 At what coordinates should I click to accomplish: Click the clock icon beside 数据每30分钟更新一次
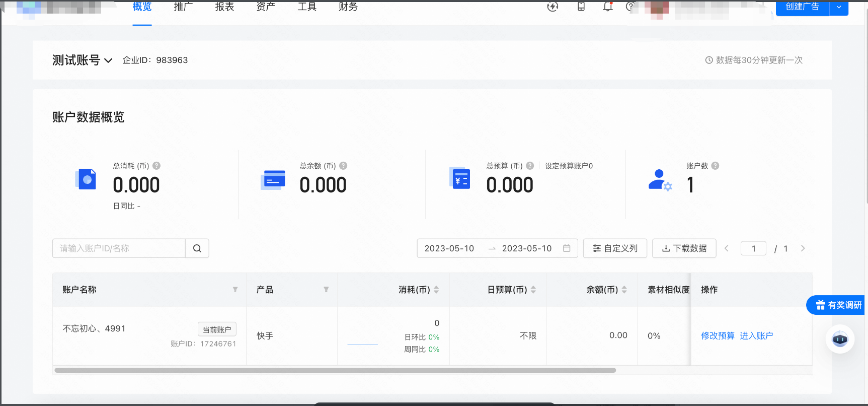[x=709, y=60]
